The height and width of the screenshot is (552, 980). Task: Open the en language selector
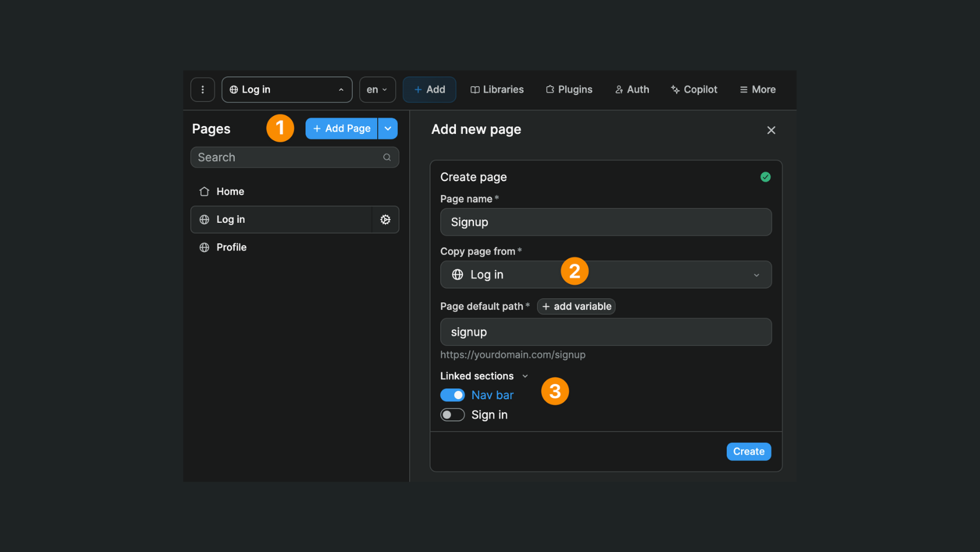(x=377, y=90)
